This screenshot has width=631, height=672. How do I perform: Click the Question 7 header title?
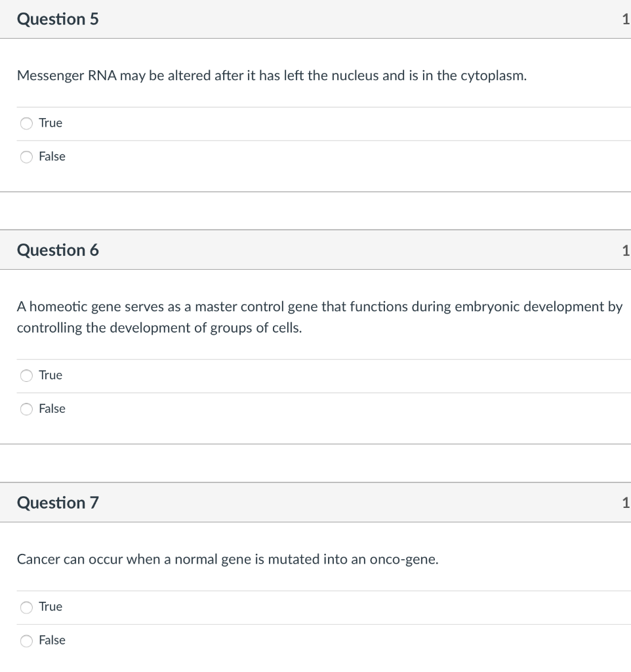click(58, 503)
